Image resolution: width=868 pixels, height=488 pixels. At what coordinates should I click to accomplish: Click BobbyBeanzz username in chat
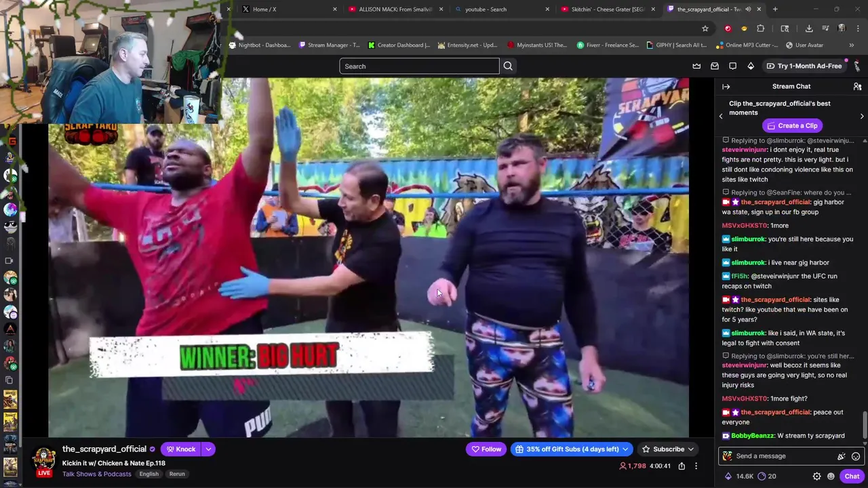[x=753, y=436]
